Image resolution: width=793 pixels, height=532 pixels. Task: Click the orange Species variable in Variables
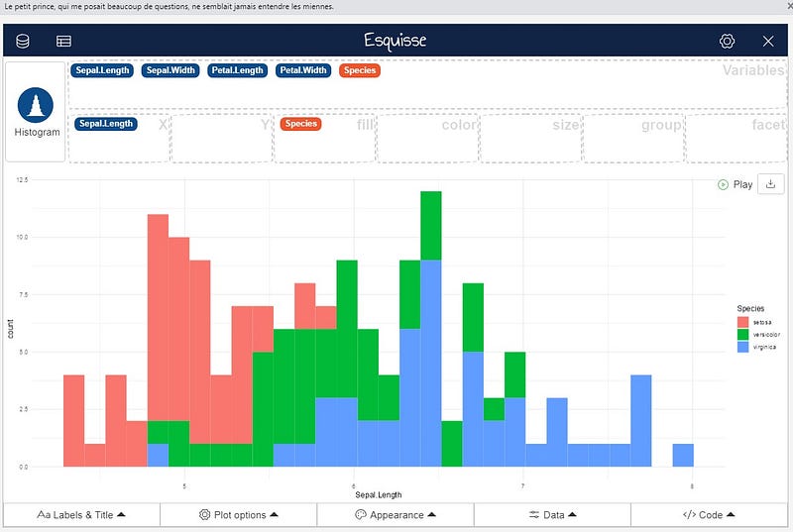360,70
